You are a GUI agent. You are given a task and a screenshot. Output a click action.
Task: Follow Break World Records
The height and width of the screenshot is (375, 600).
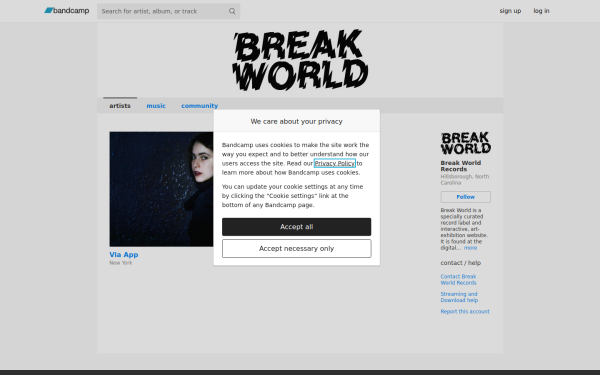point(465,197)
